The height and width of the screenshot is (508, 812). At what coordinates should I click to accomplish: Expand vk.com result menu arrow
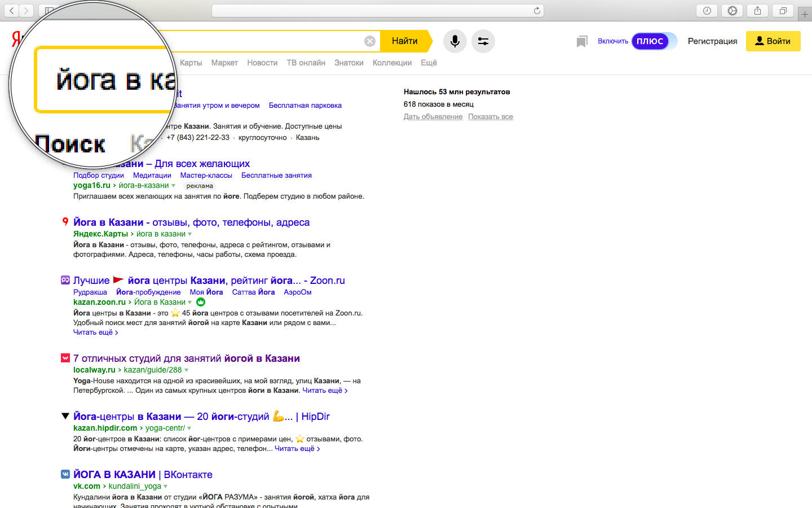(166, 487)
